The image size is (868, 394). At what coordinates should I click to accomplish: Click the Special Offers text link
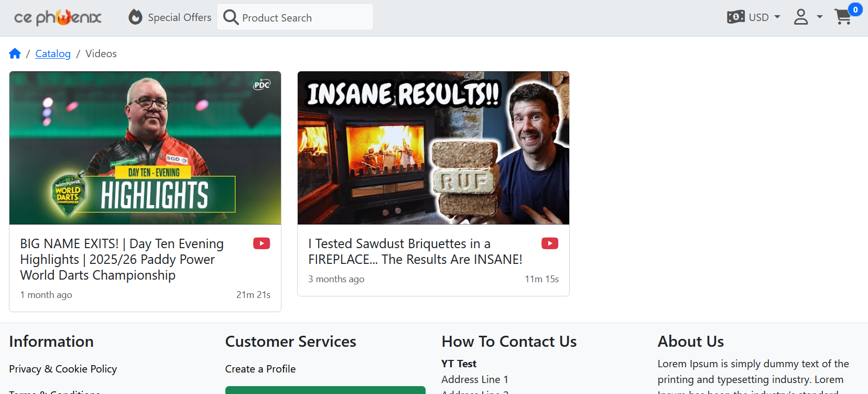point(180,17)
